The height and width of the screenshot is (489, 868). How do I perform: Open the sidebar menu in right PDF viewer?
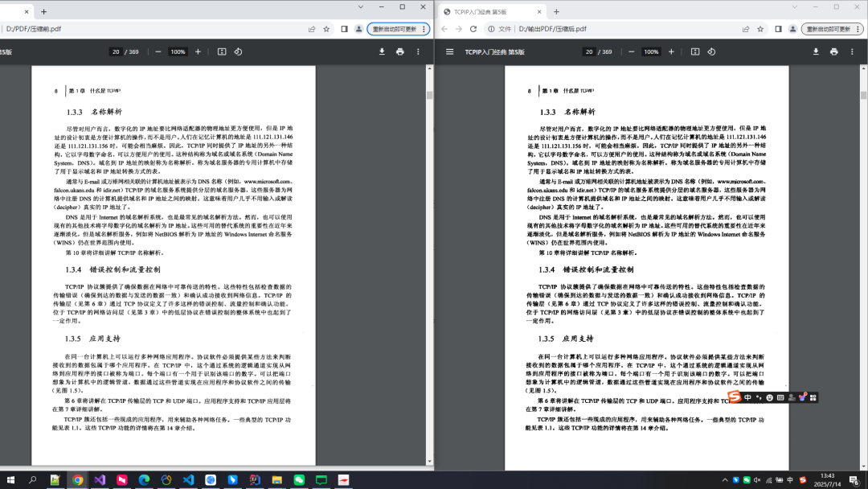click(448, 51)
